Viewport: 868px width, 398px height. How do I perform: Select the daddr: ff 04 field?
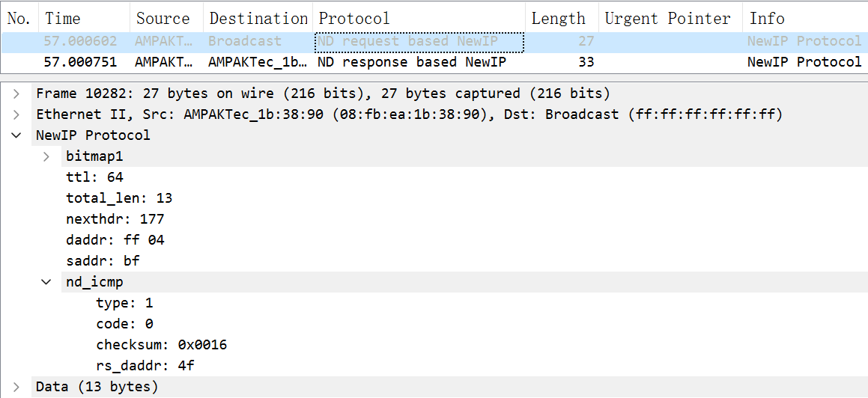(x=115, y=240)
